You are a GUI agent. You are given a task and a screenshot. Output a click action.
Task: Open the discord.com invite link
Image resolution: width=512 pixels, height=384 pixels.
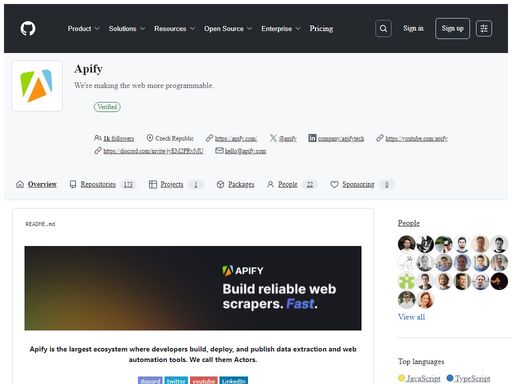click(153, 151)
